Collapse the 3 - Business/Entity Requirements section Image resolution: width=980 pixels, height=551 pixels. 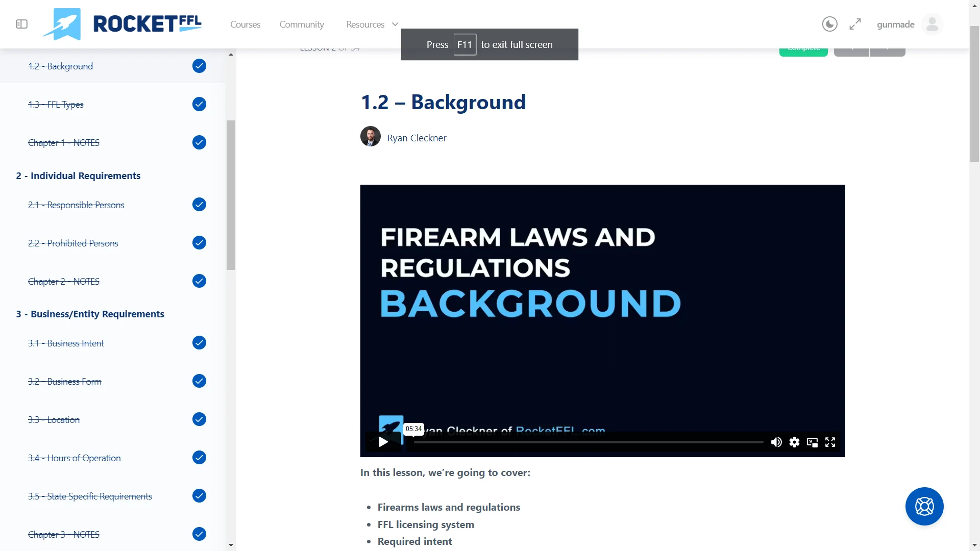click(90, 314)
